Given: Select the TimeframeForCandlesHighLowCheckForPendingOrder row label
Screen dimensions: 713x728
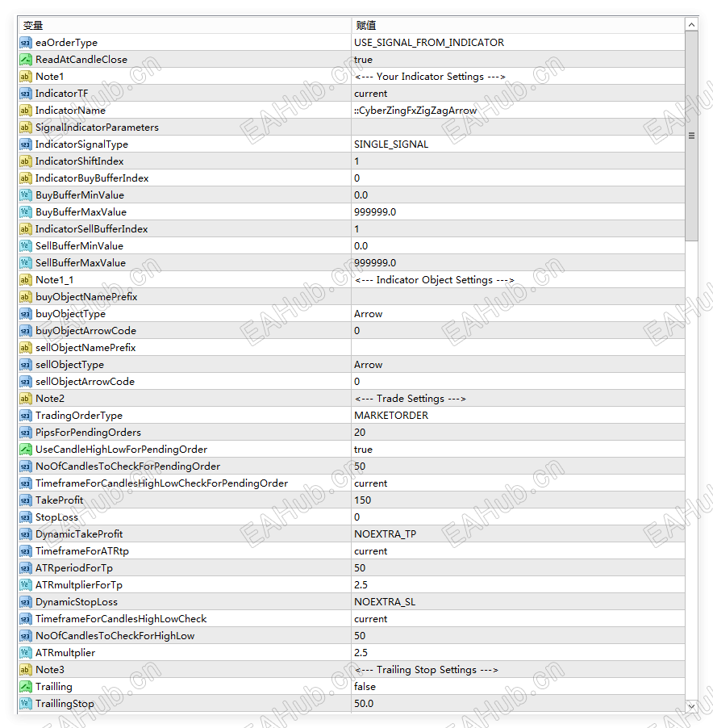Looking at the screenshot, I should 162,483.
